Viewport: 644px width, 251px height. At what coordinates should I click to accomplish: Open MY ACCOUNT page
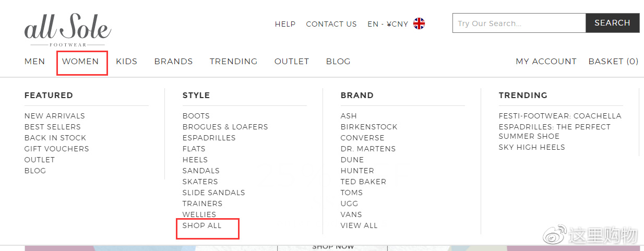tap(546, 62)
